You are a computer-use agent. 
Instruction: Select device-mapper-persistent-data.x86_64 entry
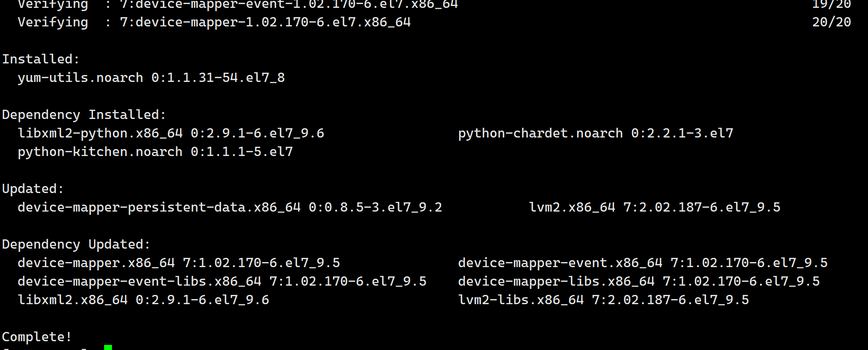point(230,207)
